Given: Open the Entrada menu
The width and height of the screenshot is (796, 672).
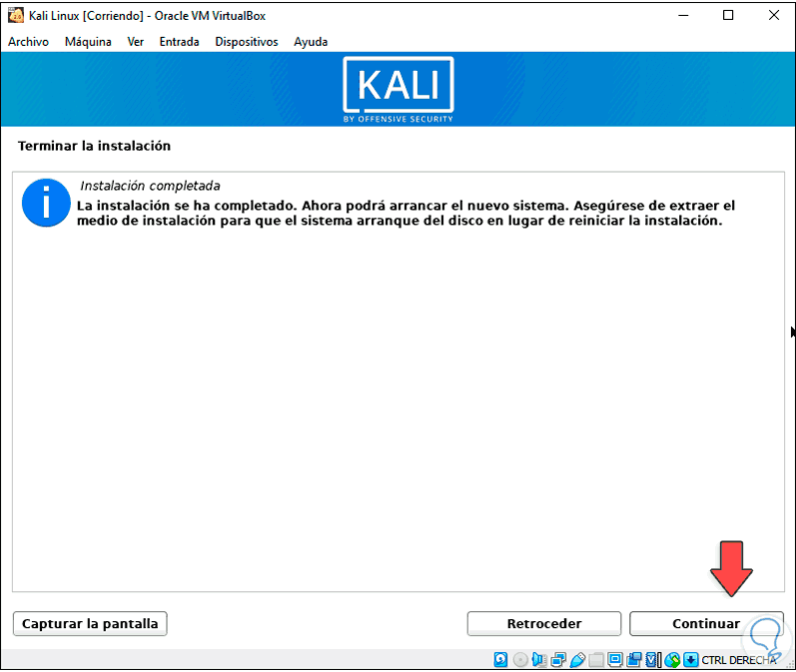Looking at the screenshot, I should pos(179,42).
